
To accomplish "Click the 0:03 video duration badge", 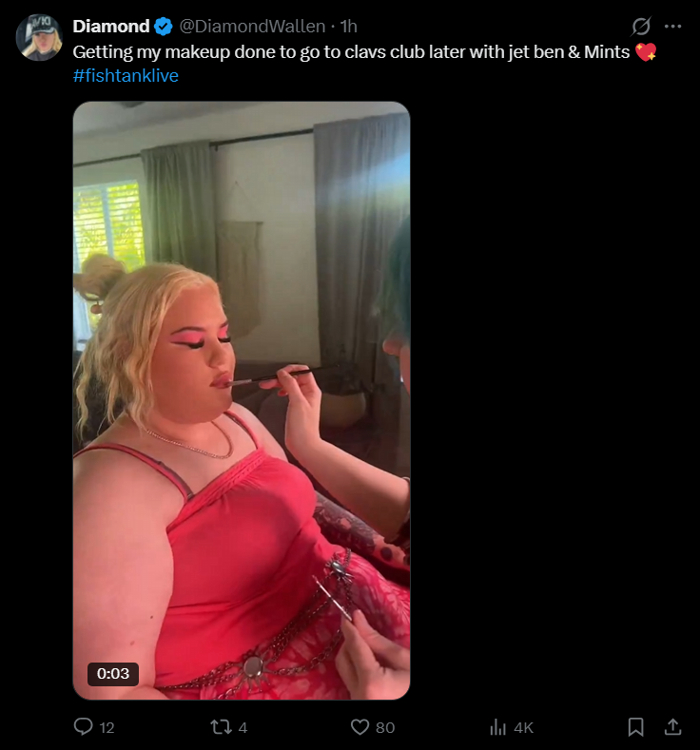I will [113, 673].
